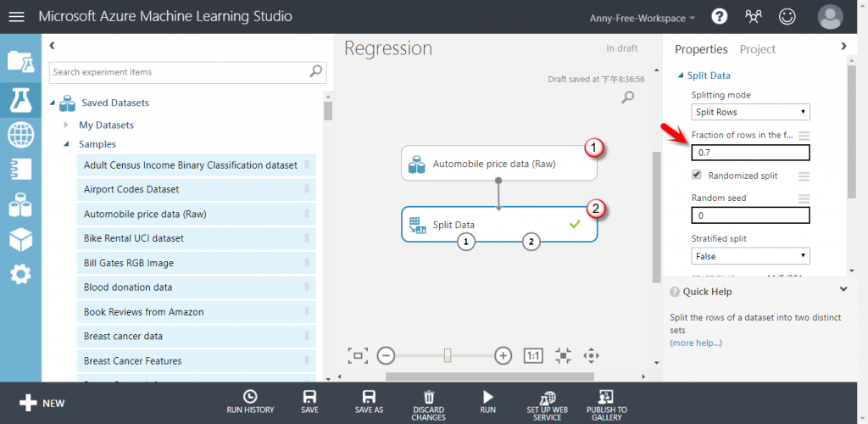Select the Automobile price data (Raw) canvas module
The height and width of the screenshot is (424, 868).
499,164
